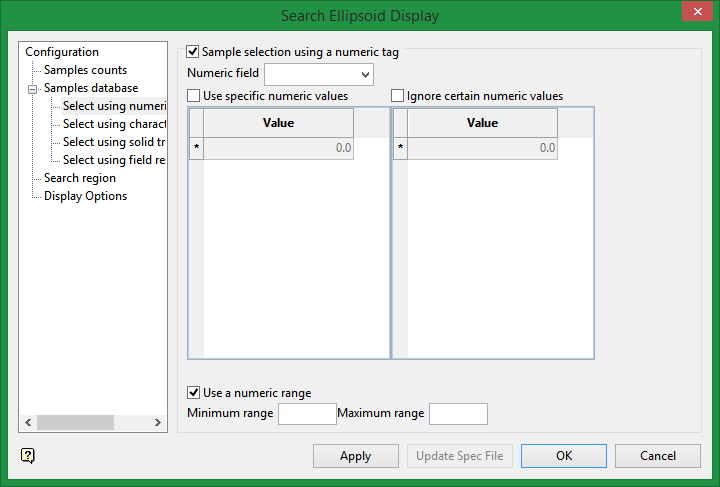Click the tree panel right scroll arrow
720x487 pixels.
point(159,424)
